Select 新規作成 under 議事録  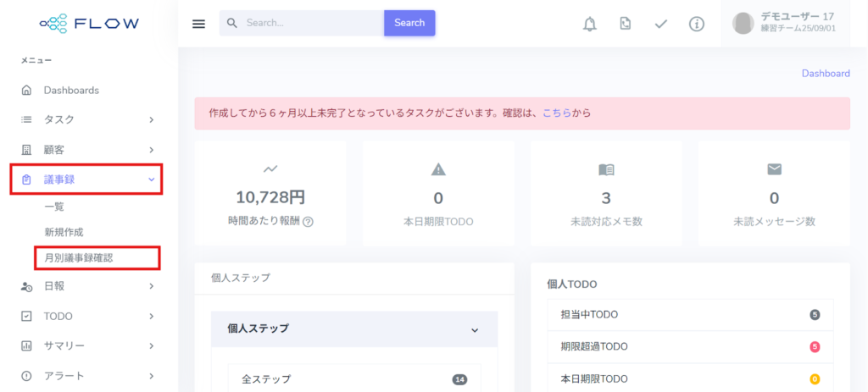64,232
